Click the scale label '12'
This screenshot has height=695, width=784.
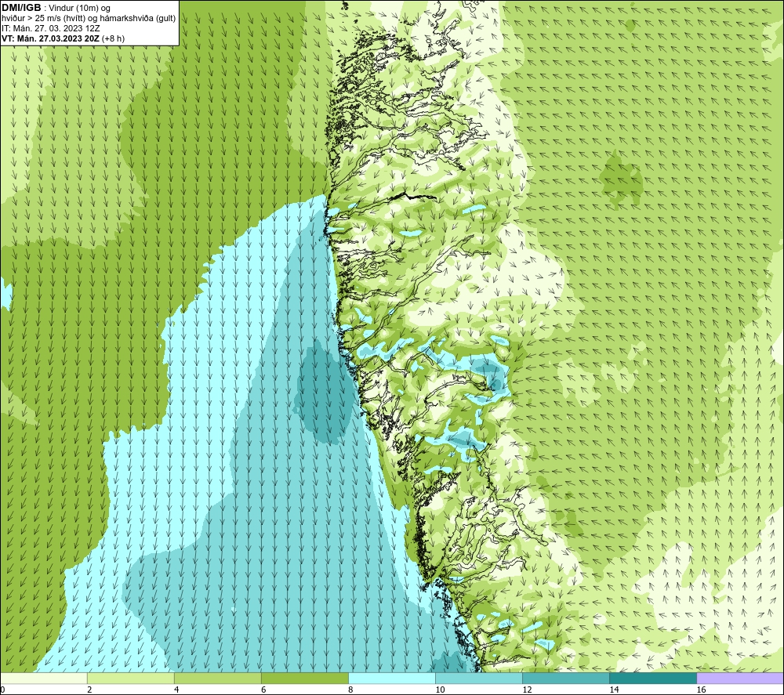click(x=527, y=690)
